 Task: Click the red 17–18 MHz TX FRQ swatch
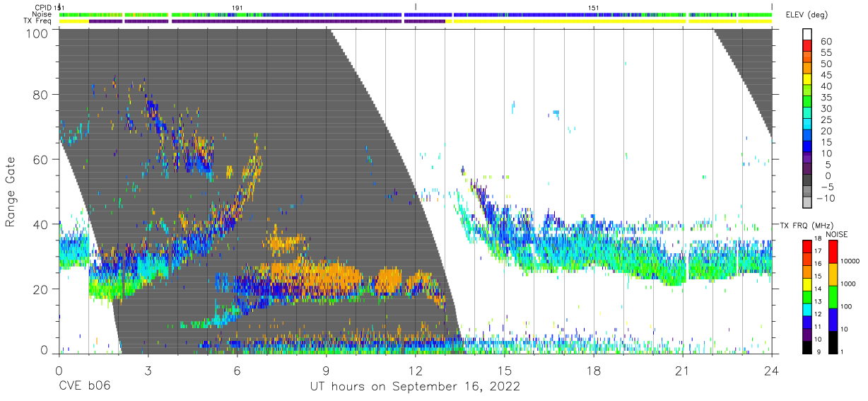807,245
